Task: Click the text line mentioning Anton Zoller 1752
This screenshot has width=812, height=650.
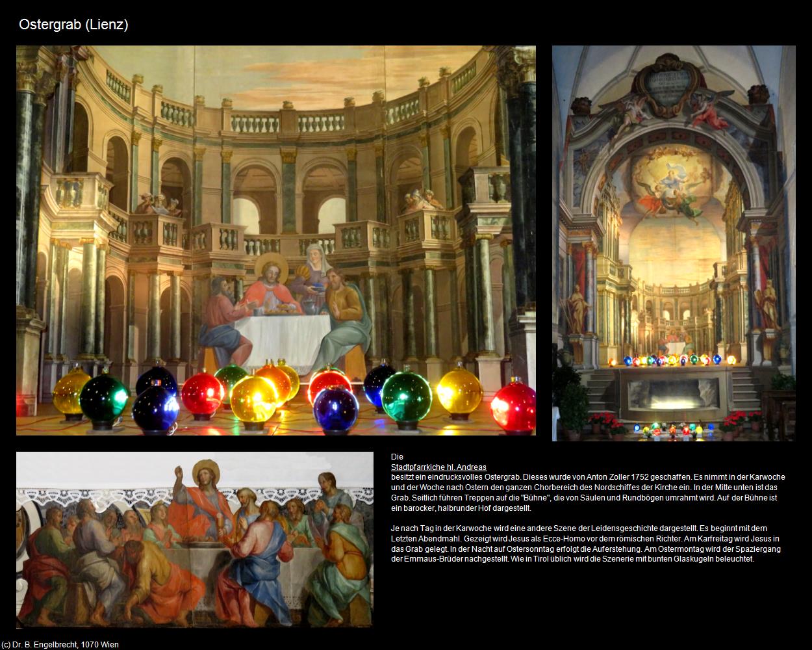Action: tap(589, 477)
